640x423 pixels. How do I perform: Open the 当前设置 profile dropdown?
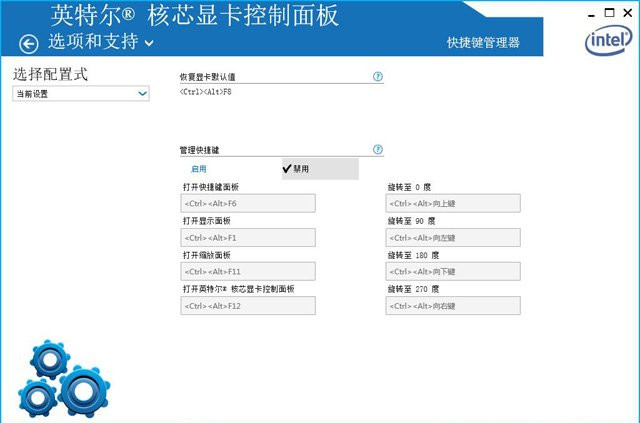coord(81,94)
